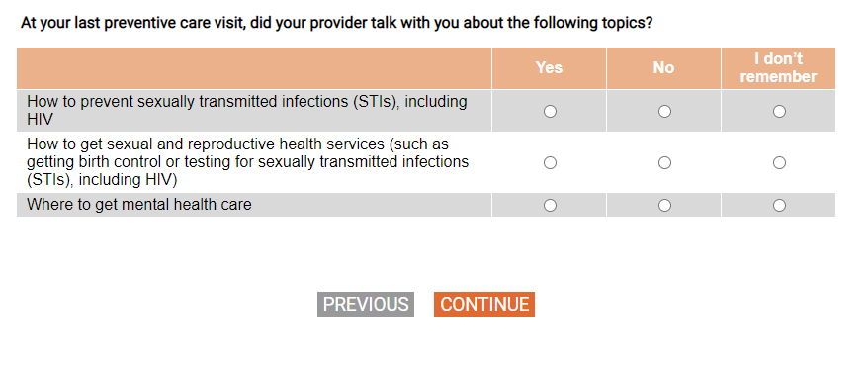Choose I don't remember for STI prevention
Screen dimensions: 868x383
tap(779, 112)
